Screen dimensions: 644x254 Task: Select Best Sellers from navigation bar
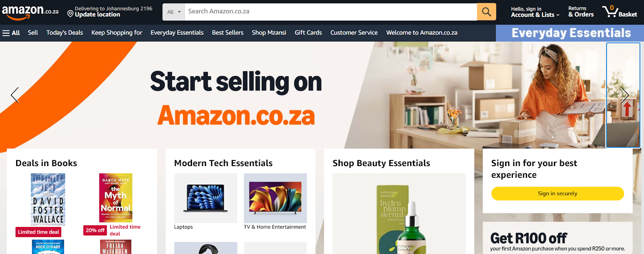(x=228, y=33)
